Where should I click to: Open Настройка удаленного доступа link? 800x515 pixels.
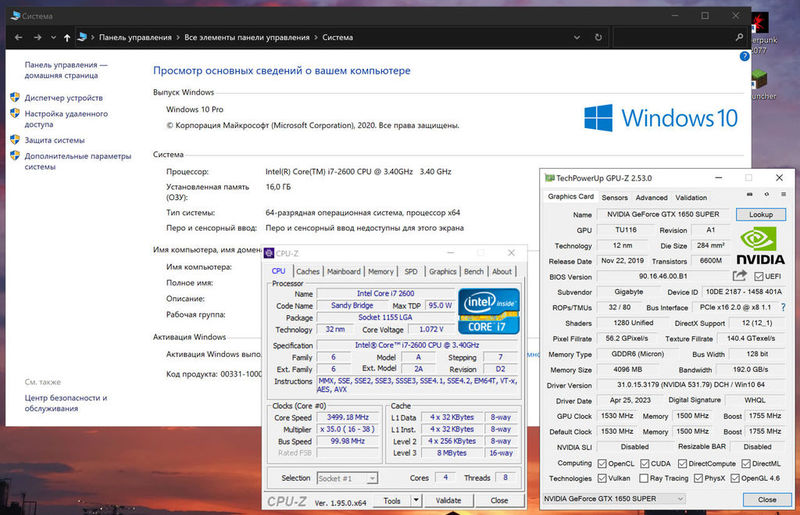pyautogui.click(x=66, y=119)
